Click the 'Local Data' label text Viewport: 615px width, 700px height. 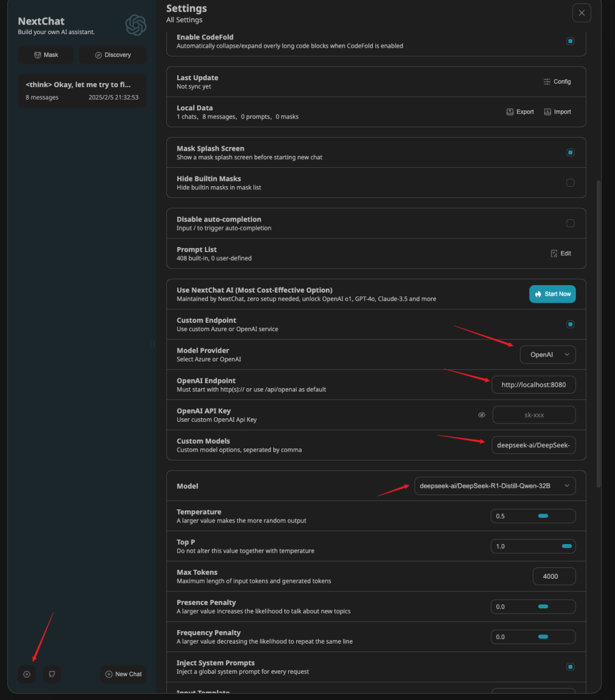click(195, 108)
